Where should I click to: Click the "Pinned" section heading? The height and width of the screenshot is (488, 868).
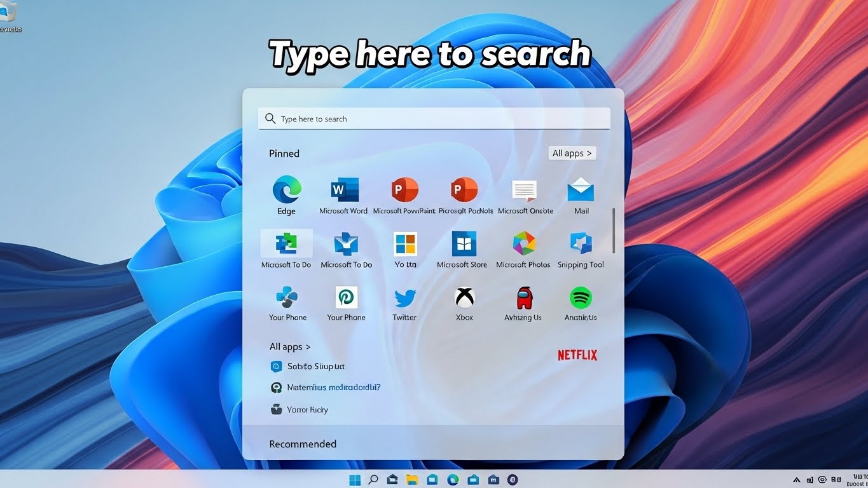[x=284, y=154]
